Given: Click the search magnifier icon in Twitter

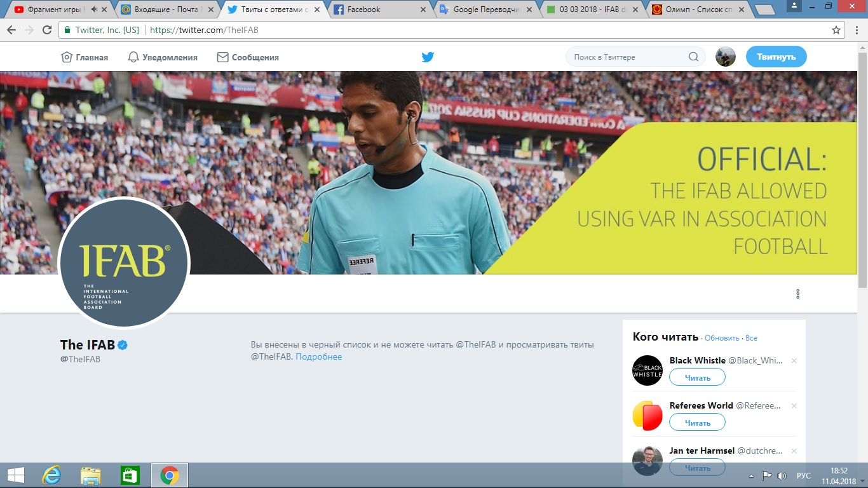Looking at the screenshot, I should coord(693,57).
